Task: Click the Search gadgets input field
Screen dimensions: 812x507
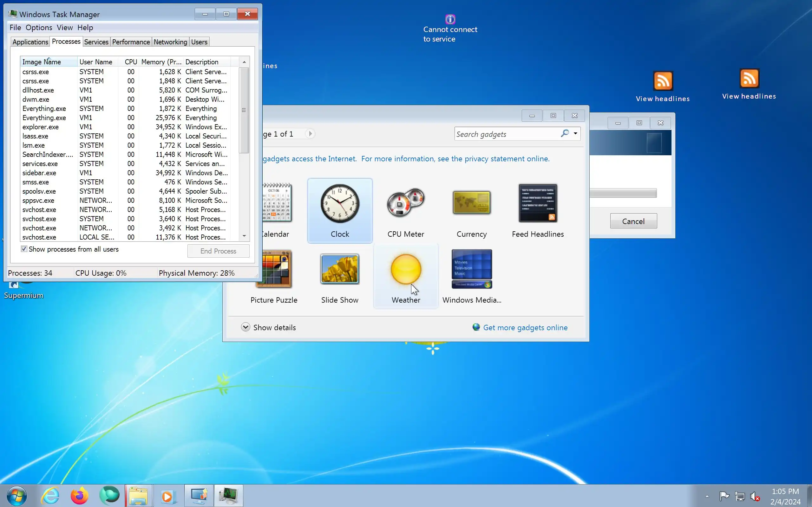Action: tap(507, 134)
